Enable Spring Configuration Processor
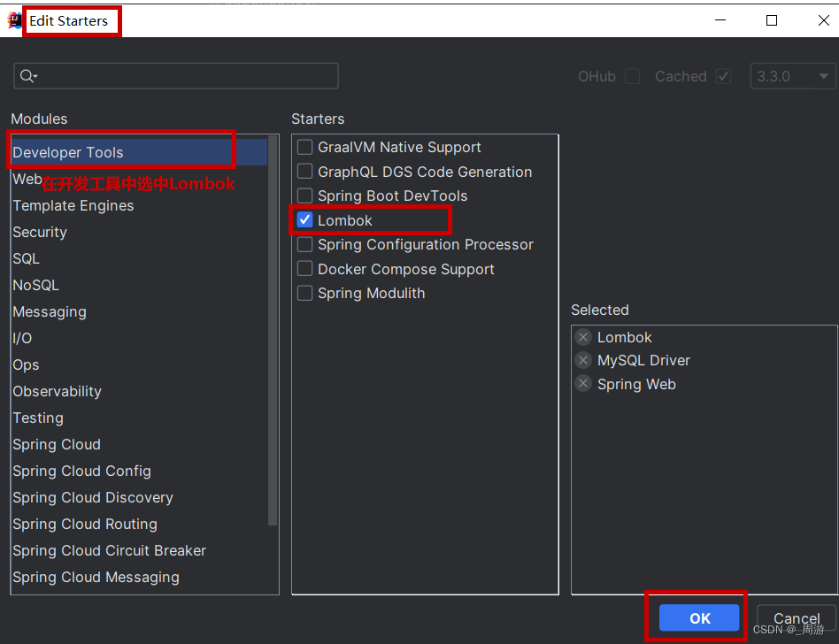839x644 pixels. [x=304, y=244]
